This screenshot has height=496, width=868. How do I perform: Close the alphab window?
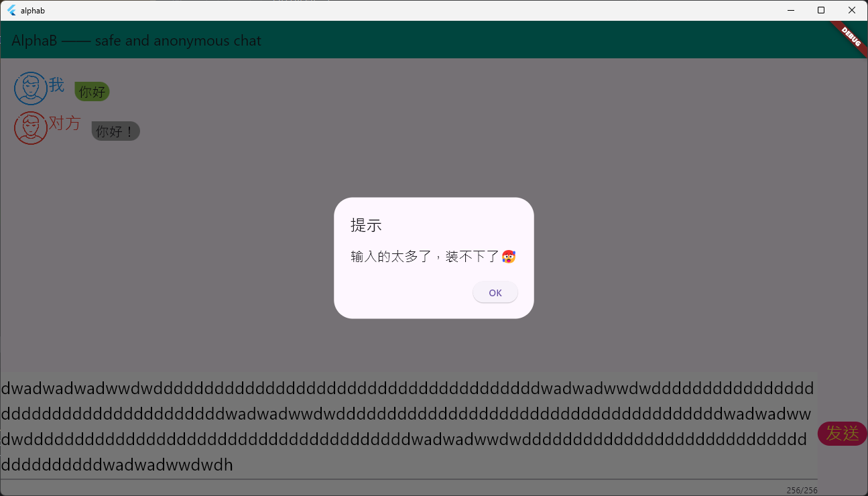click(x=852, y=10)
